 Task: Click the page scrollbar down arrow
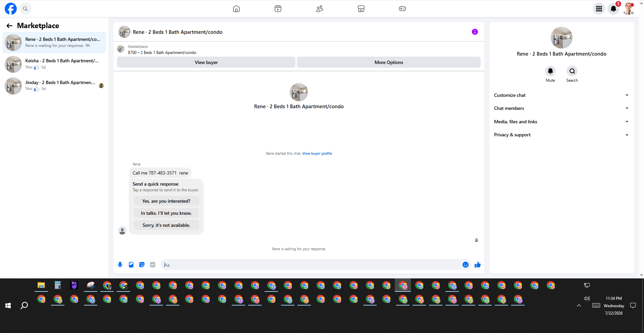(641, 275)
